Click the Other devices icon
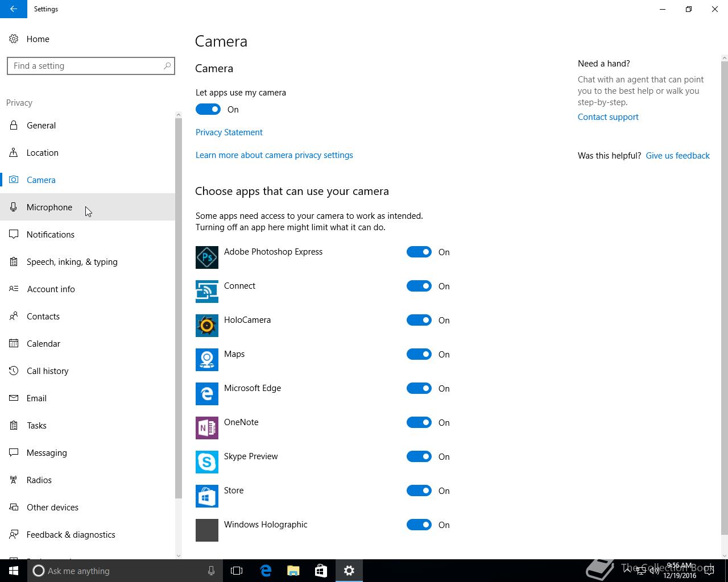The height and width of the screenshot is (582, 728). pyautogui.click(x=14, y=507)
